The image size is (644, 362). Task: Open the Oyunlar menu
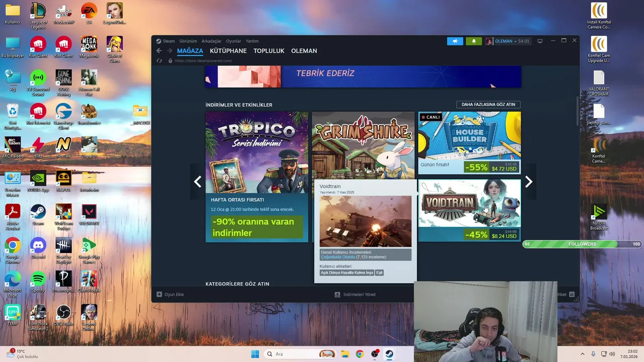tap(233, 41)
